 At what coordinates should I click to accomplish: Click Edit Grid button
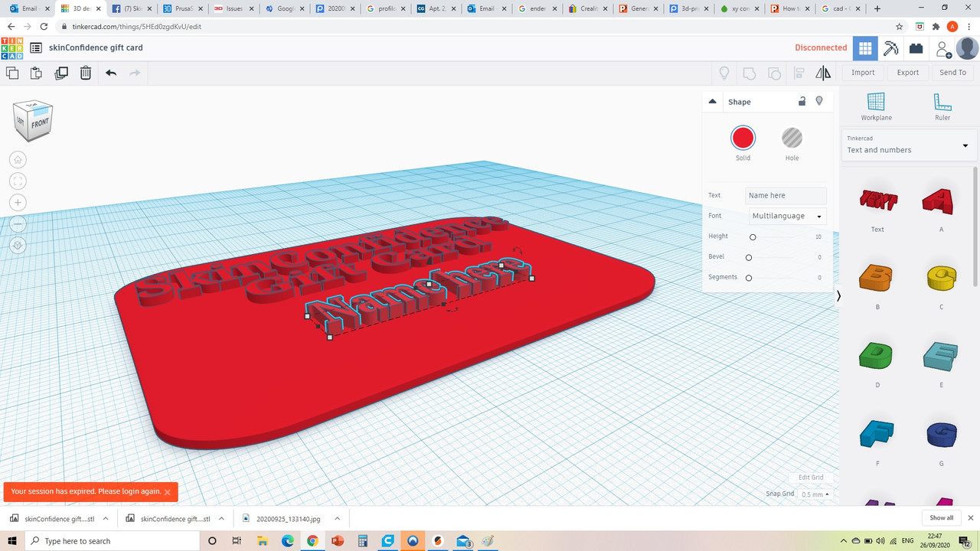[811, 478]
